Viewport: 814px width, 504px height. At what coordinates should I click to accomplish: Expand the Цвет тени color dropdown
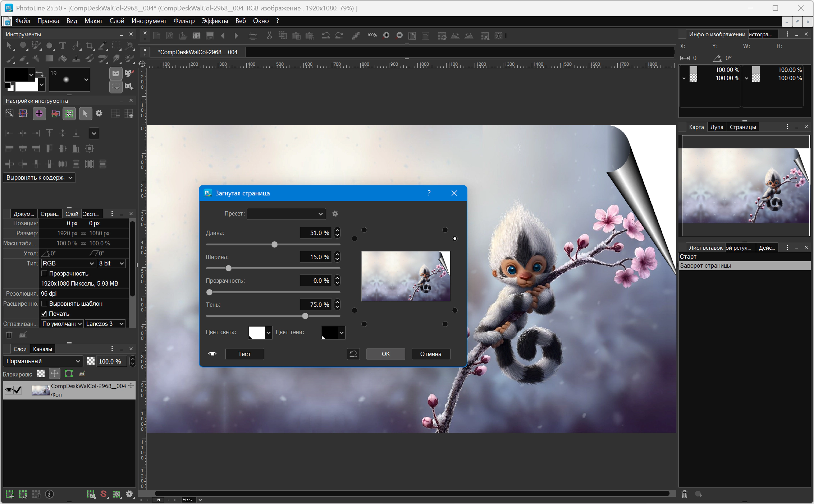point(342,333)
